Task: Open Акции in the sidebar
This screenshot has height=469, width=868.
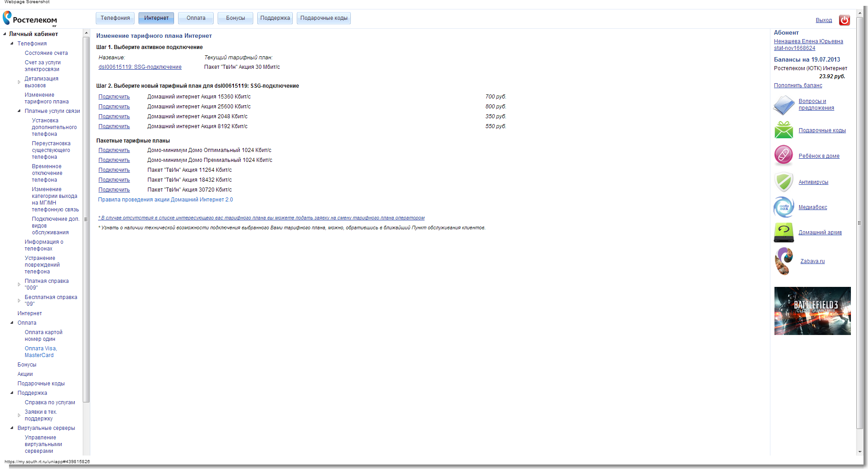Action: click(25, 374)
